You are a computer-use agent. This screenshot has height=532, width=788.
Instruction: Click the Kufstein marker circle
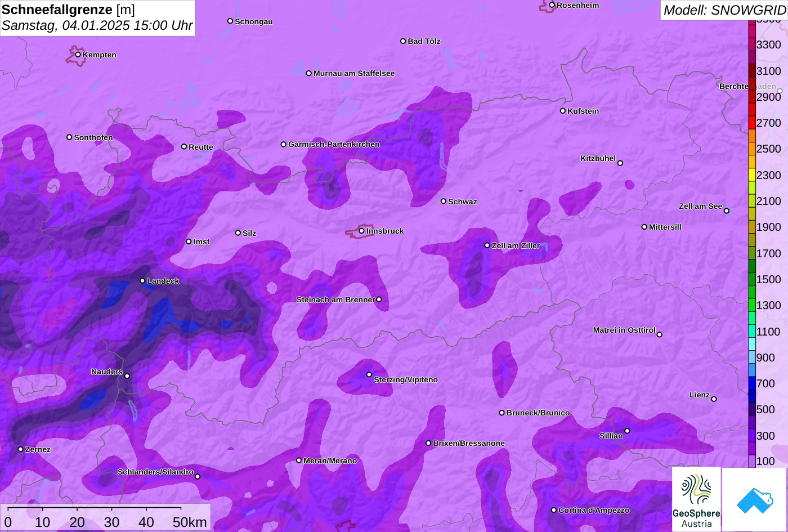click(562, 111)
